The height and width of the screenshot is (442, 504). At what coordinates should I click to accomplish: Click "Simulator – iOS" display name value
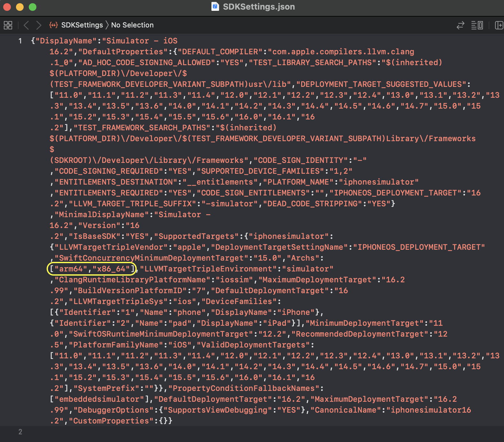click(140, 41)
